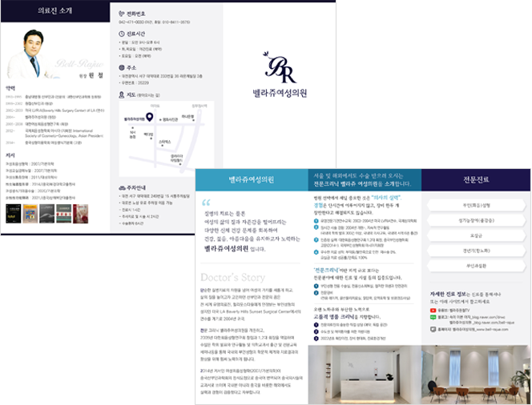Click the red book cover thumbnail
This screenshot has height=405, width=532.
click(80, 214)
